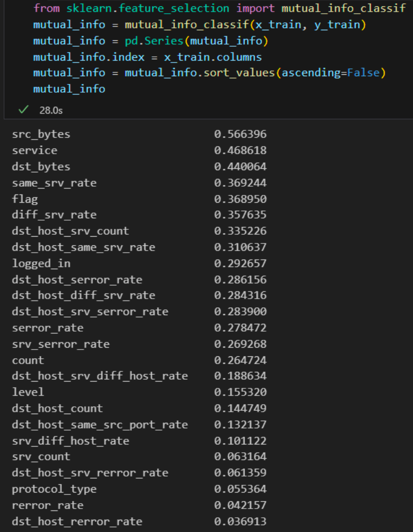Click the dst_host_srv_serror_rate output label

[x=90, y=312]
